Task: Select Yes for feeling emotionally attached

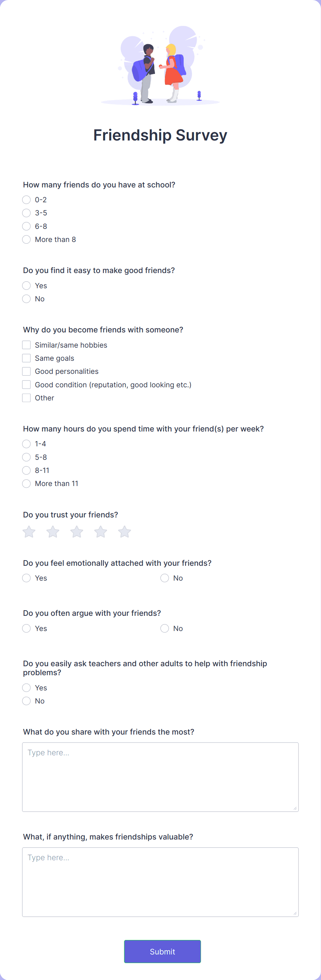Action: click(x=26, y=578)
